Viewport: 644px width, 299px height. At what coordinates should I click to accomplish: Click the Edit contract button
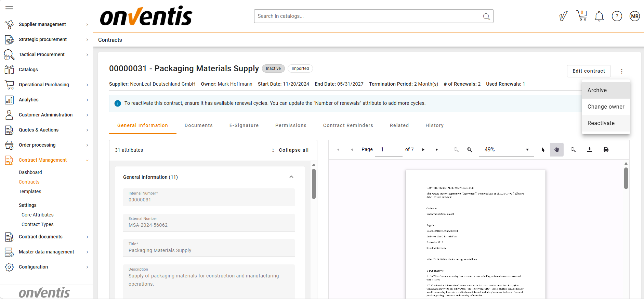[589, 71]
